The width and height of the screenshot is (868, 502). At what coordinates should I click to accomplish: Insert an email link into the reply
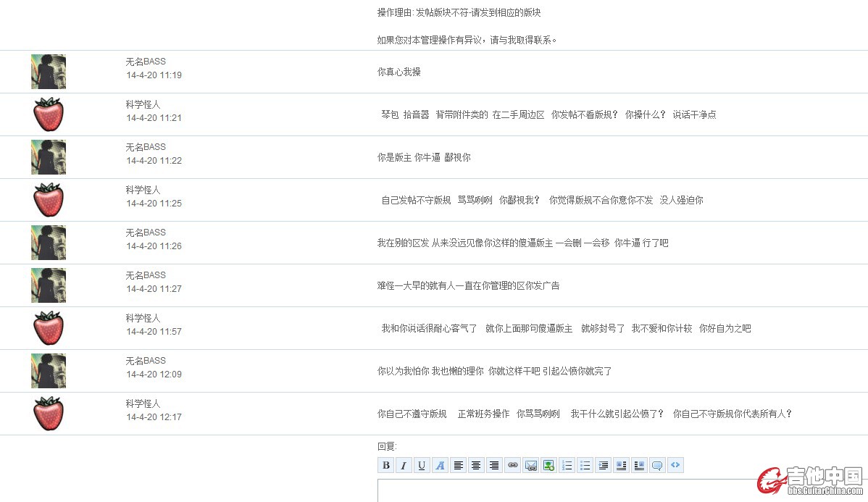[530, 466]
